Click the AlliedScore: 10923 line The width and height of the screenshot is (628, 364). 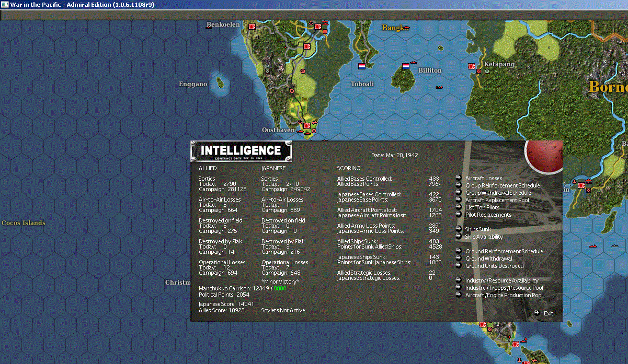pos(222,310)
